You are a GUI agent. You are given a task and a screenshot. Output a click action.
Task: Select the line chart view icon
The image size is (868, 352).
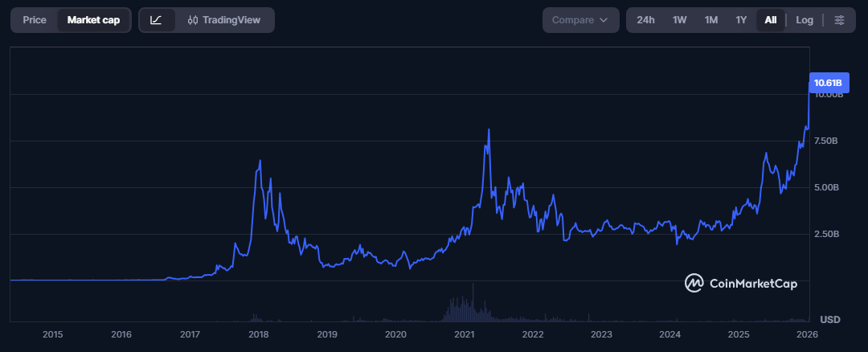point(157,20)
